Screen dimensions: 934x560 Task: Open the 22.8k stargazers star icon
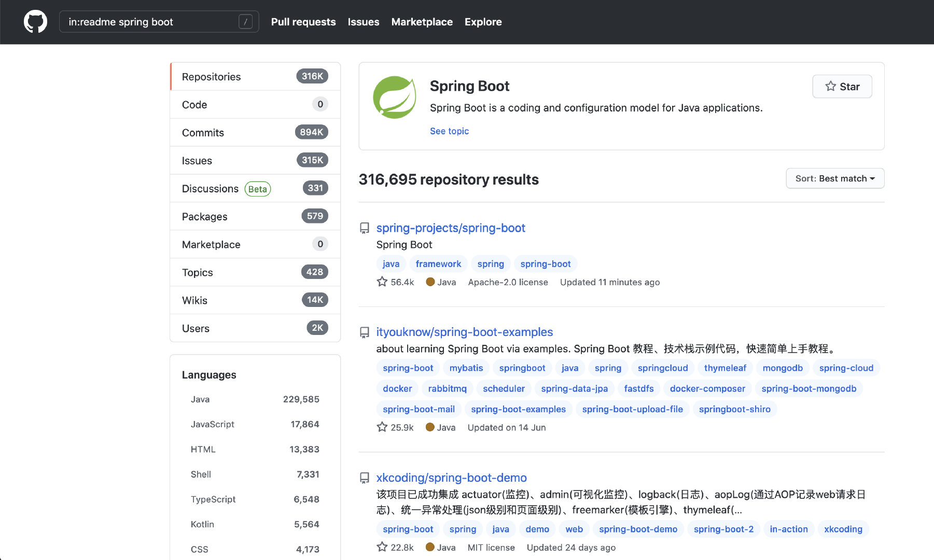pos(382,547)
